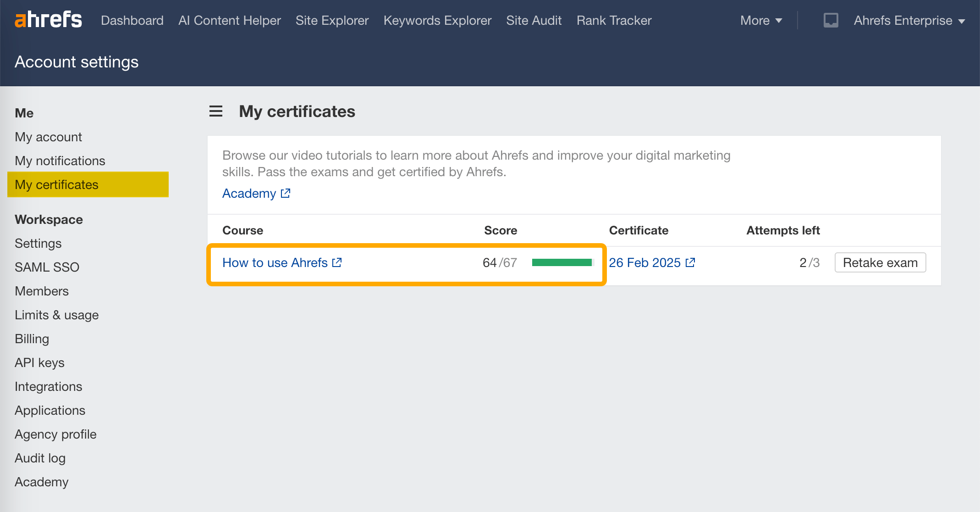Select My account in sidebar
The width and height of the screenshot is (980, 512).
(48, 137)
